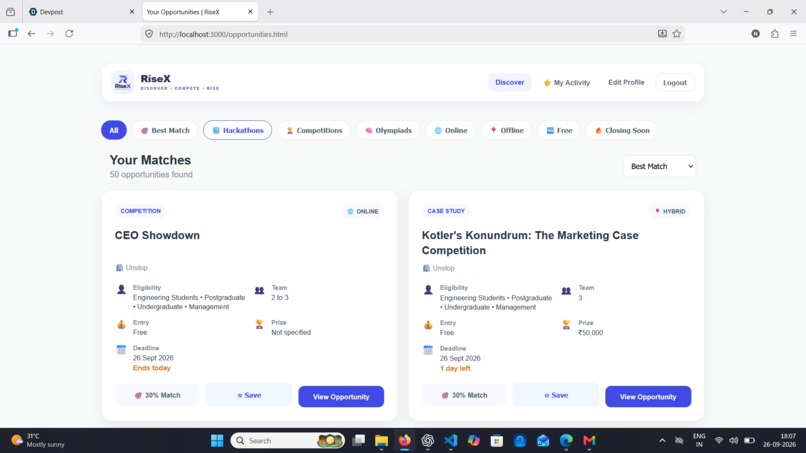Open Gmail from taskbar
Viewport: 806px width, 453px height.
[589, 441]
